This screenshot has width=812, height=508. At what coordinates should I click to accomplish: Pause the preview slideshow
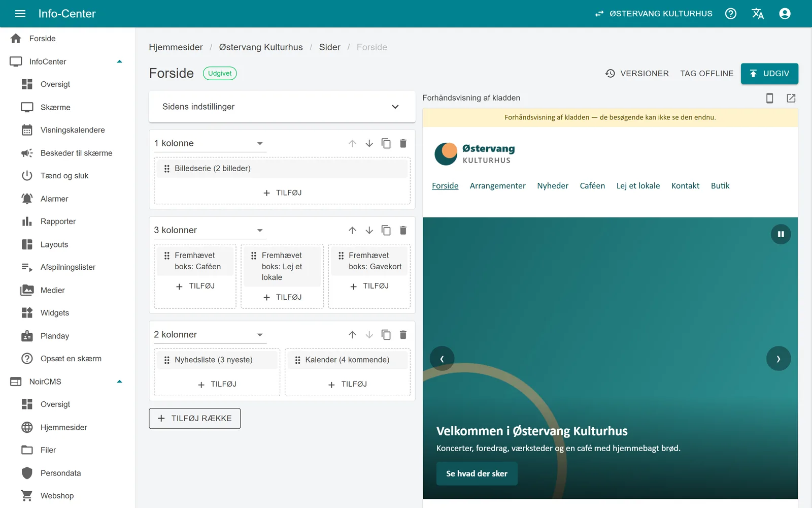click(x=781, y=234)
